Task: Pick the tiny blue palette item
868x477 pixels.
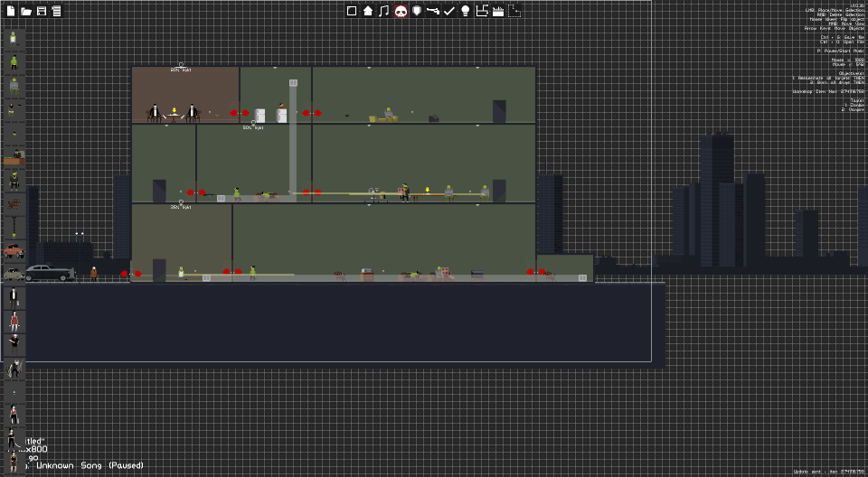Action: (x=14, y=392)
